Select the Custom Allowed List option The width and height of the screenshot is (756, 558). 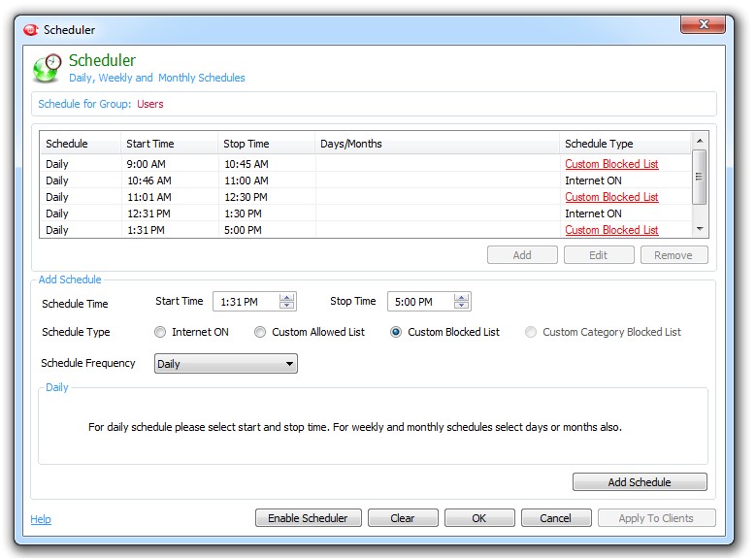(x=260, y=332)
